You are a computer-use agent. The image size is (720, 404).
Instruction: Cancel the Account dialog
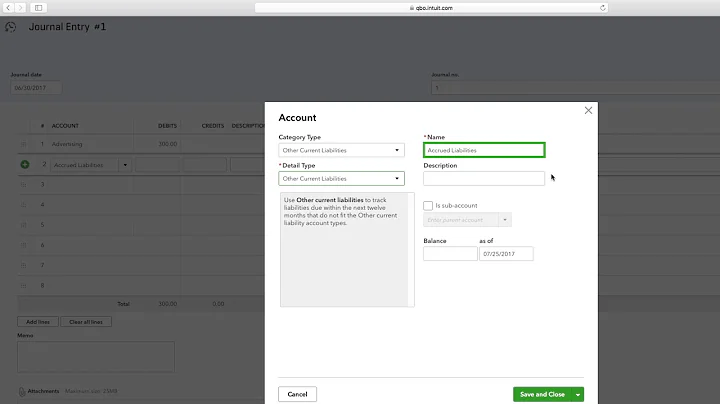coord(297,394)
